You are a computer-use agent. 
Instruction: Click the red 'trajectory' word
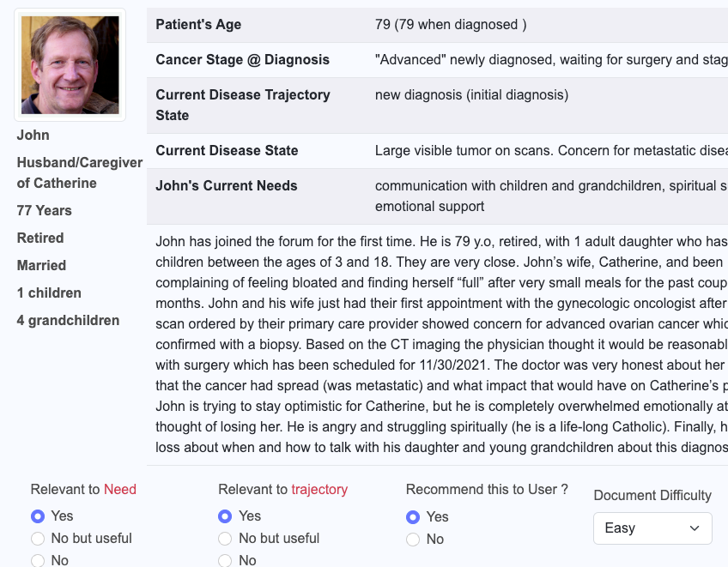[319, 490]
